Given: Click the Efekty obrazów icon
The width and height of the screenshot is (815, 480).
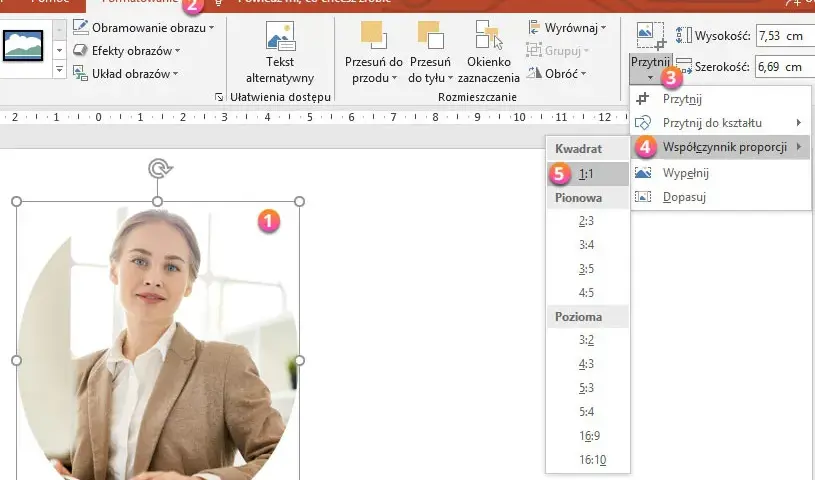Looking at the screenshot, I should point(80,50).
